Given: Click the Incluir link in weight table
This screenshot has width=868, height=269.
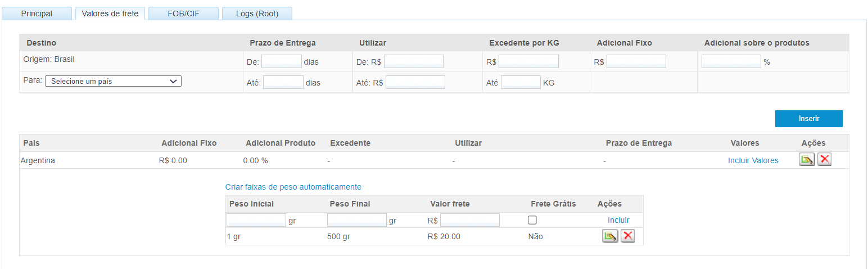Looking at the screenshot, I should [618, 220].
